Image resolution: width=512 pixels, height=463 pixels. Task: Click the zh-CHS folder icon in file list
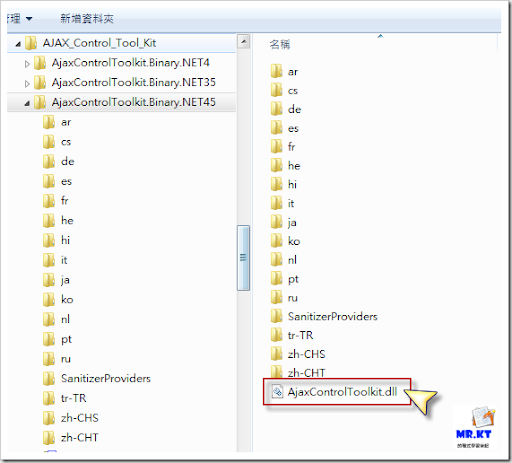tap(277, 354)
